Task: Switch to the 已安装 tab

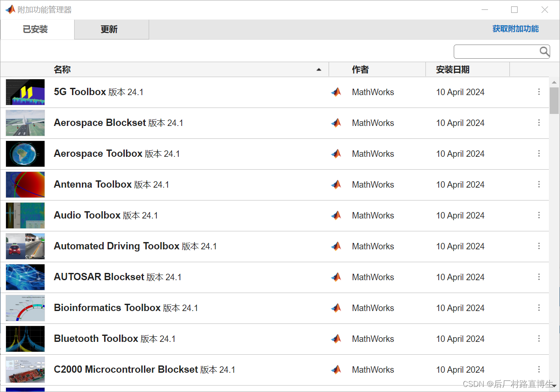Action: pyautogui.click(x=37, y=30)
